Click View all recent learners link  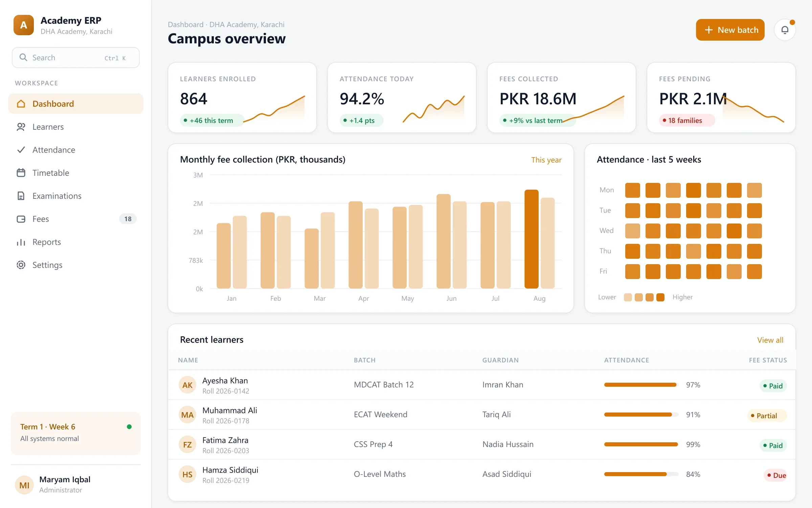tap(770, 340)
